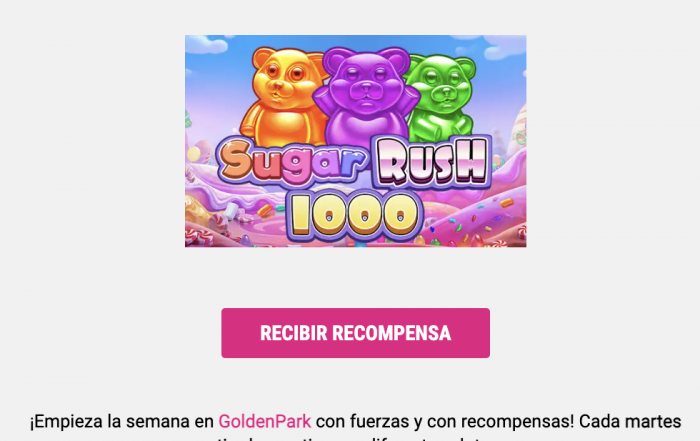Click the cloud at banner's top-right
The image size is (700, 441).
tap(504, 47)
